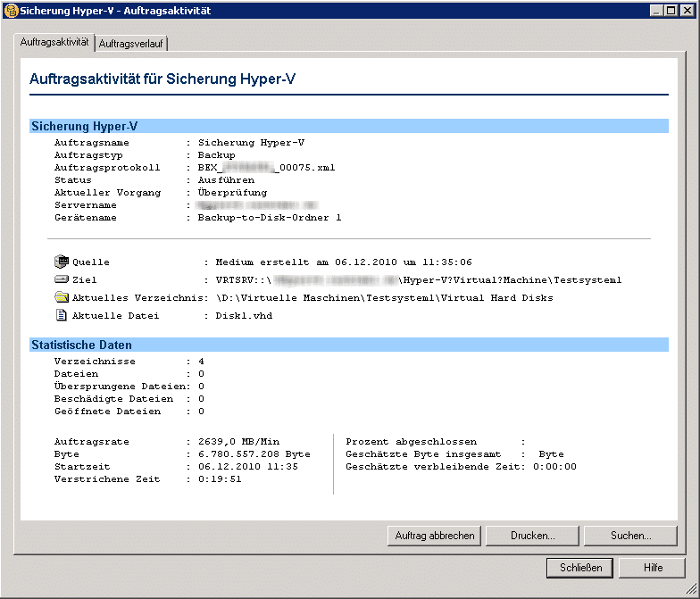
Task: Click the Quelle source media icon
Action: coord(62,262)
